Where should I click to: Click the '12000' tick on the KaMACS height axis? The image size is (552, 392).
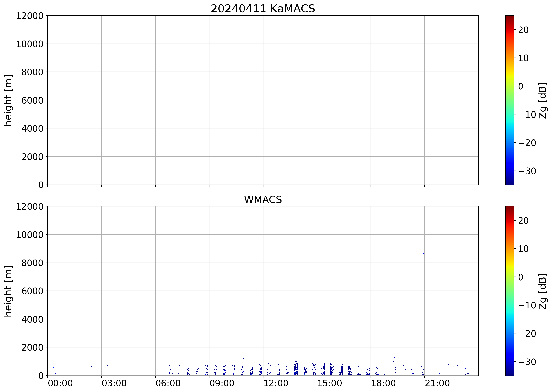30,16
